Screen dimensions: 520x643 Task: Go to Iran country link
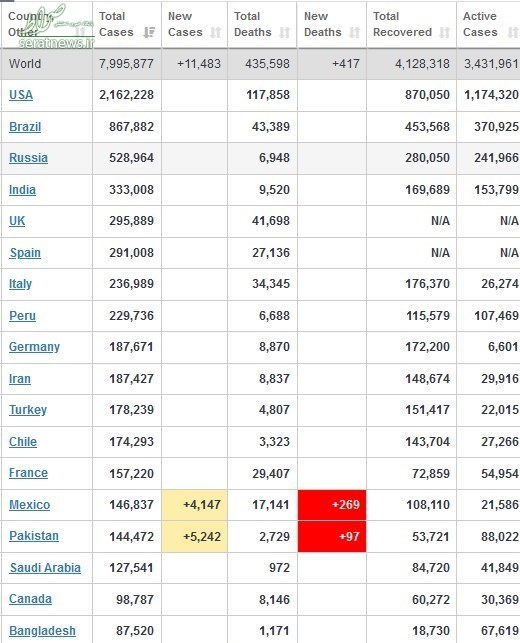(x=20, y=379)
